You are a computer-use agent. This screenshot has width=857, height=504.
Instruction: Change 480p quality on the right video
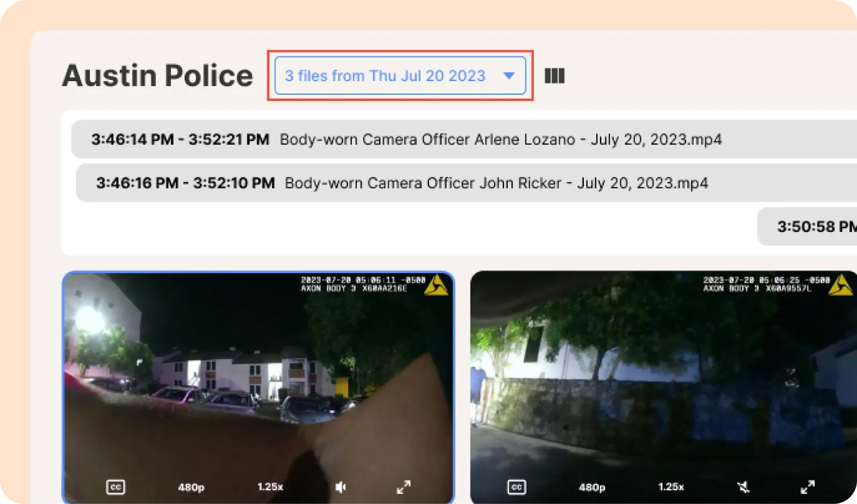pyautogui.click(x=592, y=487)
